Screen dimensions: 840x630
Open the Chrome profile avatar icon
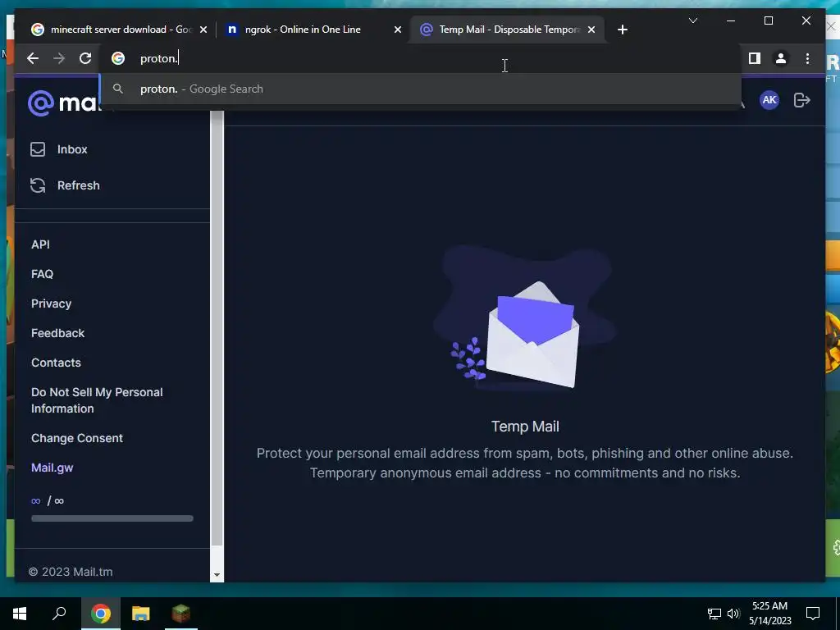tap(781, 58)
